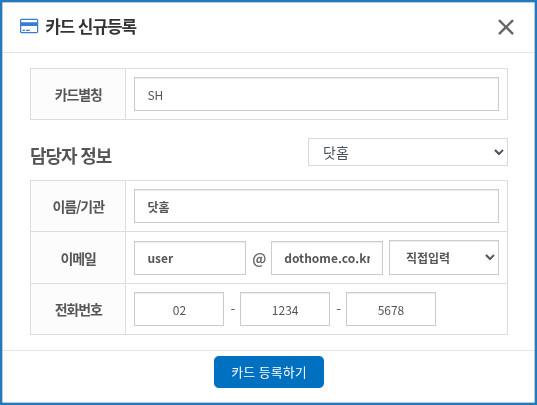537x405 pixels.
Task: Click the 카드별칭 label
Action: [78, 95]
